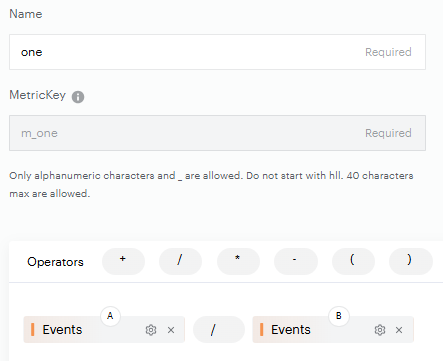Image resolution: width=443 pixels, height=361 pixels.
Task: Click the circular B badge
Action: [x=339, y=316]
